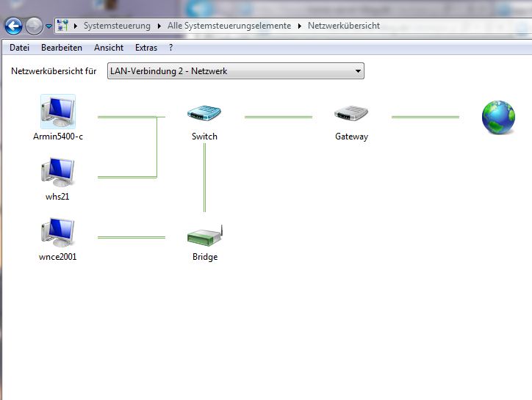
Task: Click the forward navigation arrow button
Action: click(34, 26)
